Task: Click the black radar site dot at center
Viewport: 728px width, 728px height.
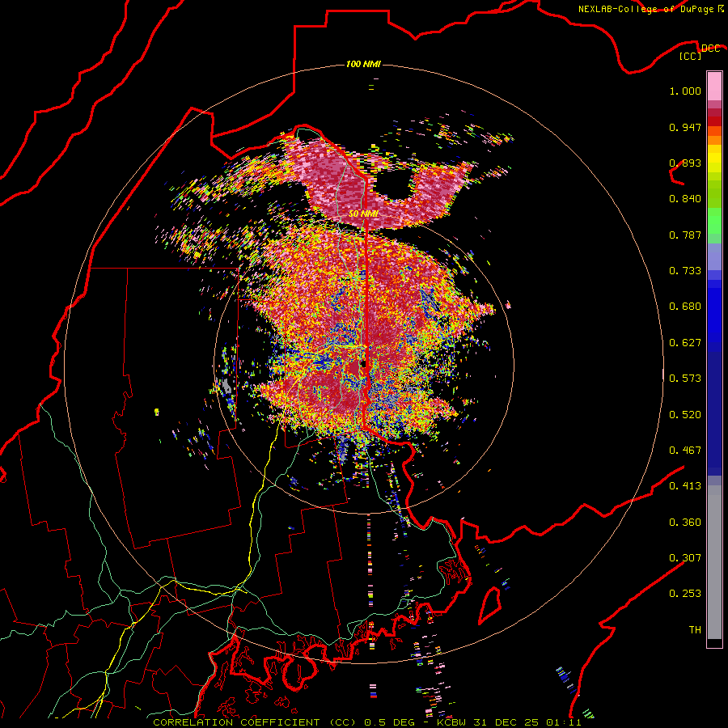Action: 363,364
